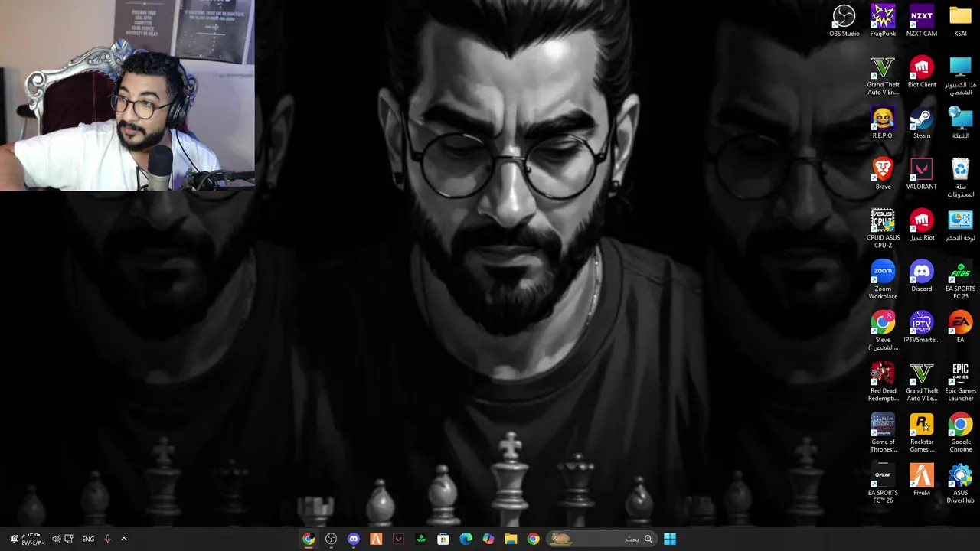Open the NZXT CAM shortcut
Screen dimensions: 980x551
click(x=922, y=21)
